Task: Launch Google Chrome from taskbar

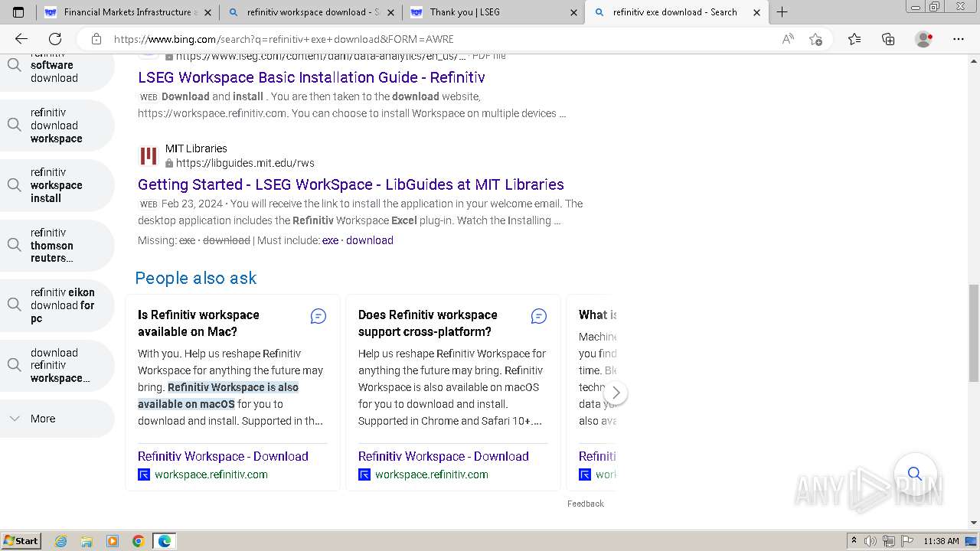Action: (139, 541)
